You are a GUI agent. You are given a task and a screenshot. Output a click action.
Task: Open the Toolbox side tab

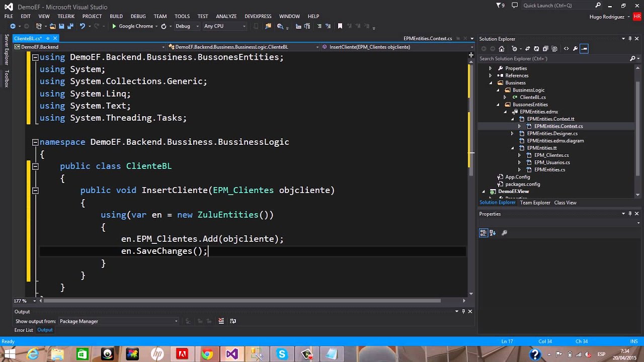(7, 79)
